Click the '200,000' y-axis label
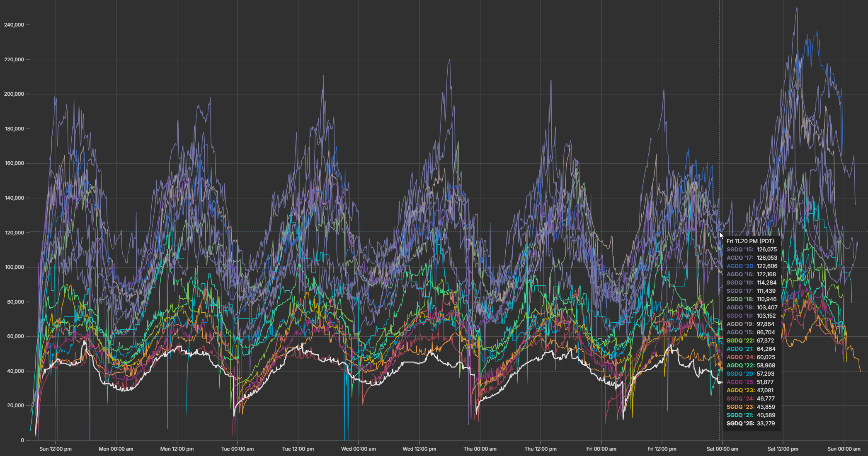The width and height of the screenshot is (868, 456). pos(14,94)
